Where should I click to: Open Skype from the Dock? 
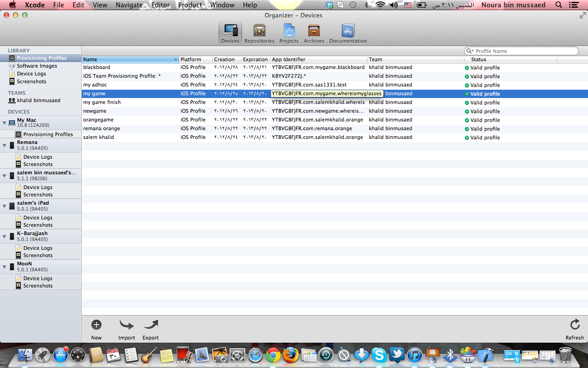pos(379,355)
